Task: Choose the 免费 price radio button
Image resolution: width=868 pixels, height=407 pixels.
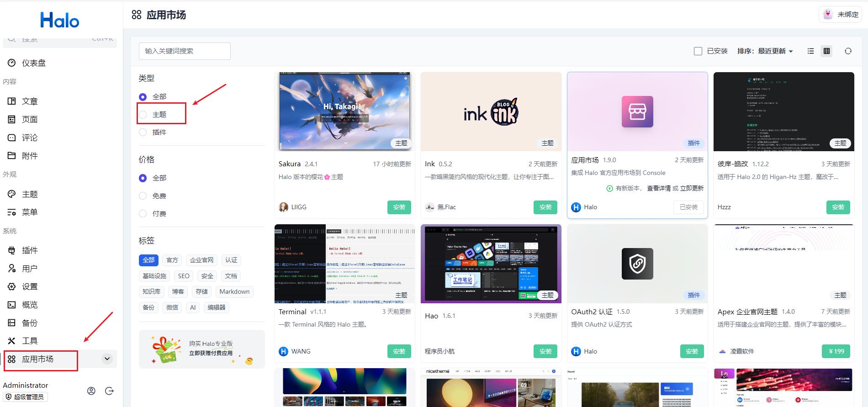Action: [x=143, y=196]
